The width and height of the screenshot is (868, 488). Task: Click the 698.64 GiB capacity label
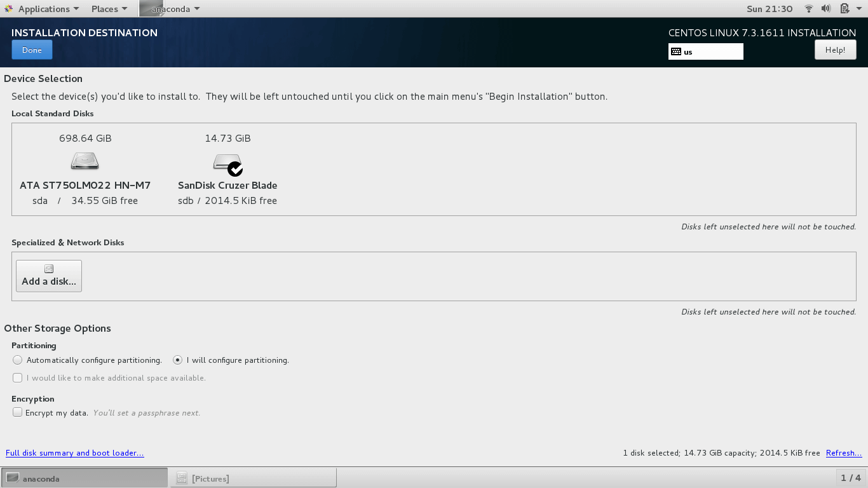click(85, 138)
